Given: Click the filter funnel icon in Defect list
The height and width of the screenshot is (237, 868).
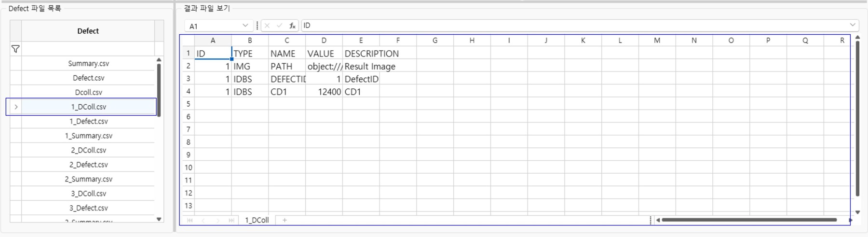Looking at the screenshot, I should click(15, 49).
